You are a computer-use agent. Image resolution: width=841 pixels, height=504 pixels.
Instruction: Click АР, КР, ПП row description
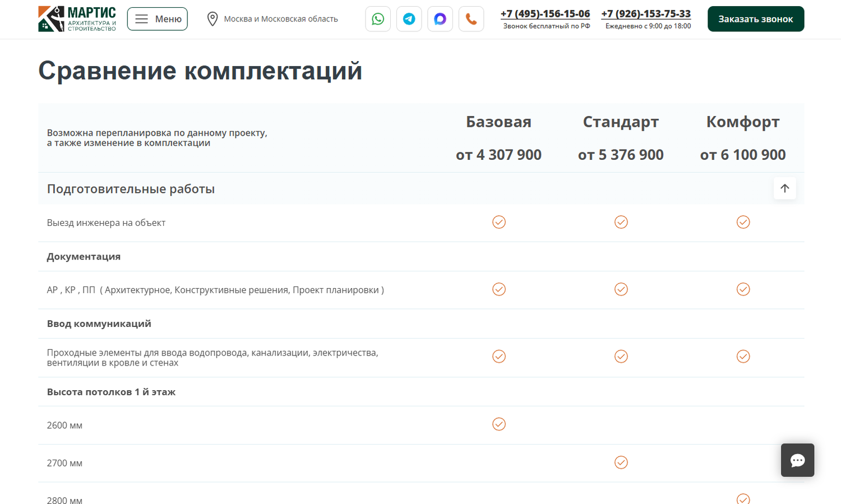pyautogui.click(x=215, y=290)
